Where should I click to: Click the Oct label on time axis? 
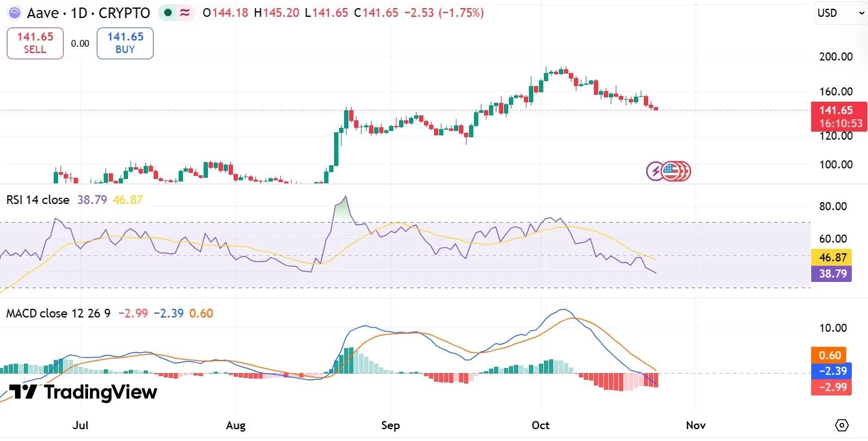click(x=540, y=425)
